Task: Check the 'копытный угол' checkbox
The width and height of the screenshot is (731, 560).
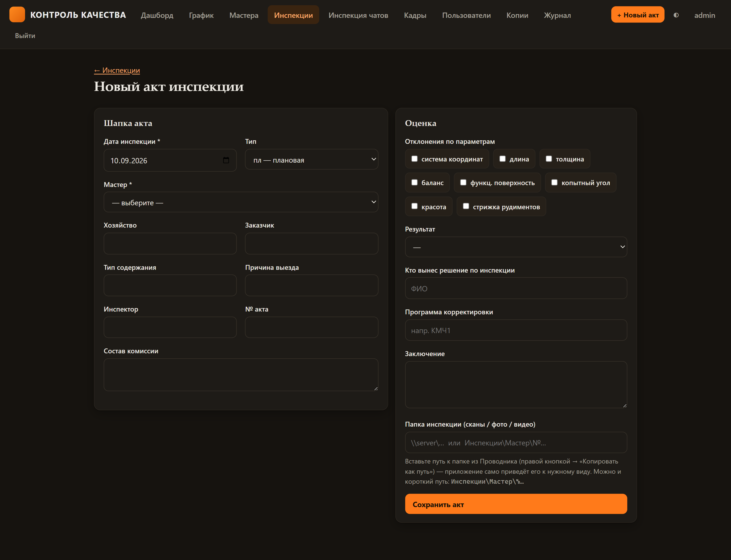Action: tap(555, 182)
